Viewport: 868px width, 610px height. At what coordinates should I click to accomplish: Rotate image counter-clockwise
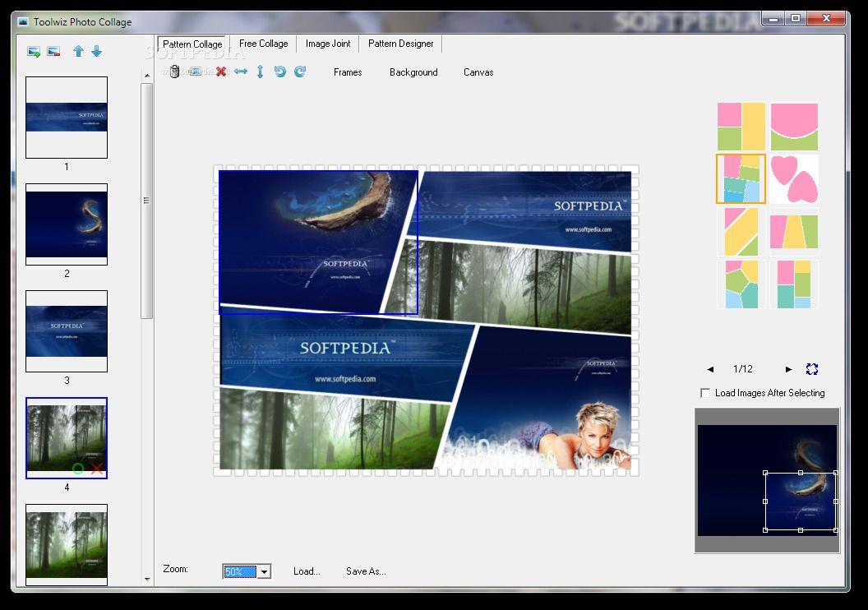tap(280, 72)
